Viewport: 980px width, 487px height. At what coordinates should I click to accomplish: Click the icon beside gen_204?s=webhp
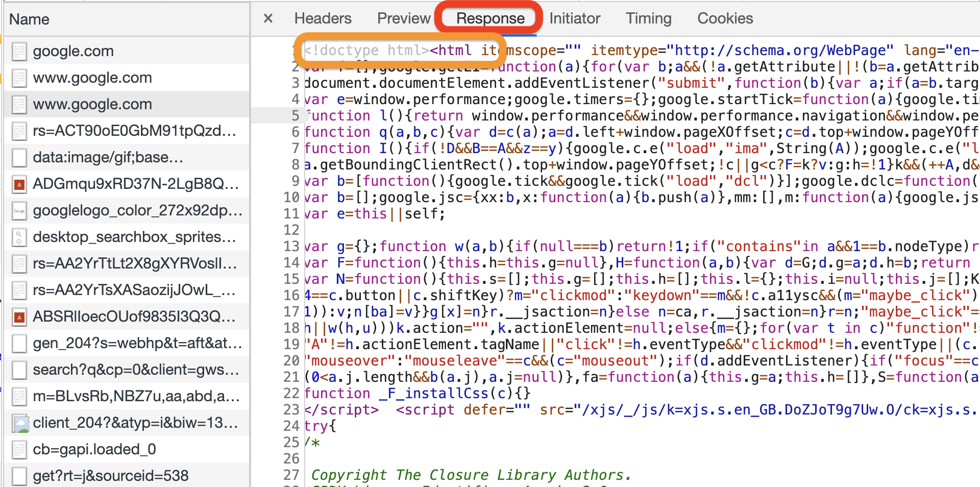[x=19, y=344]
